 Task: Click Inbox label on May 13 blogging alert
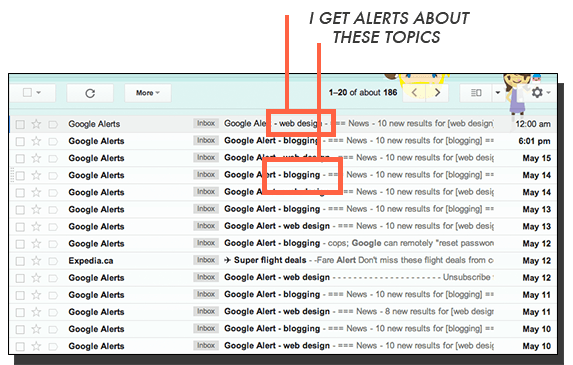206,209
